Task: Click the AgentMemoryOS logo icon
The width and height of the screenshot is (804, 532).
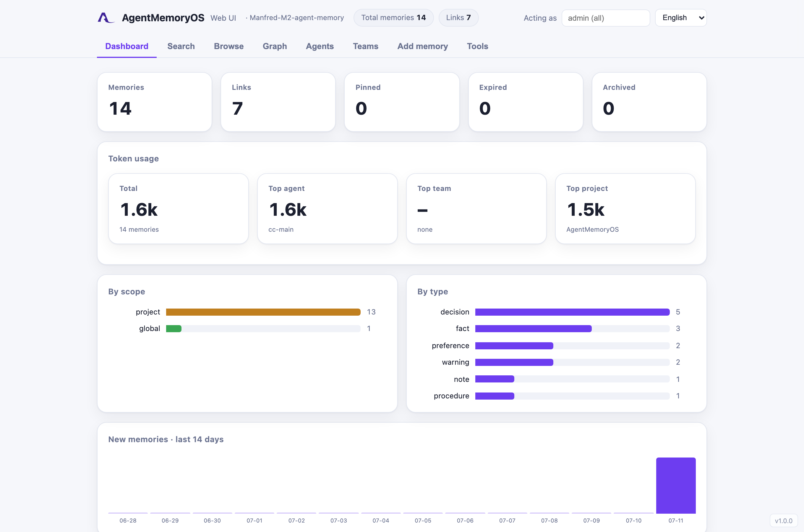Action: pos(106,18)
